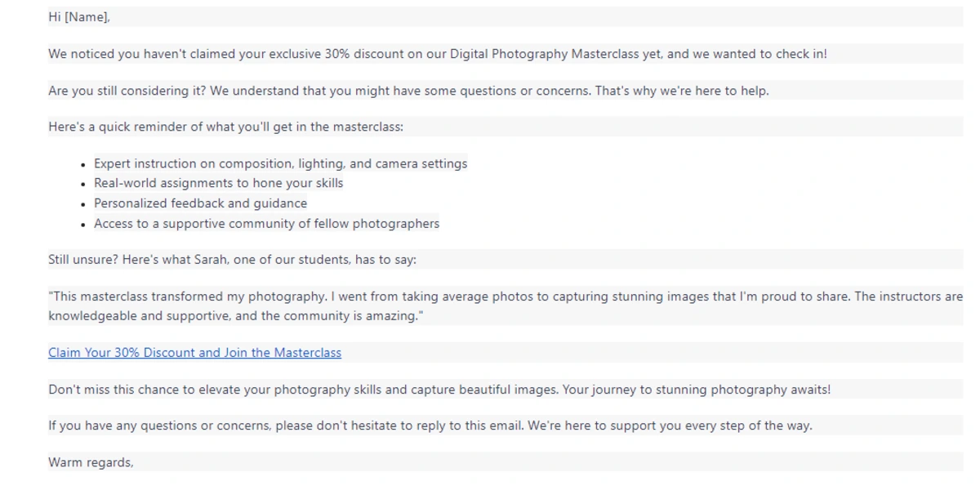Screen dimensions: 980x486
Task: Click the 'Hi [Name],' greeting line
Action: (79, 17)
